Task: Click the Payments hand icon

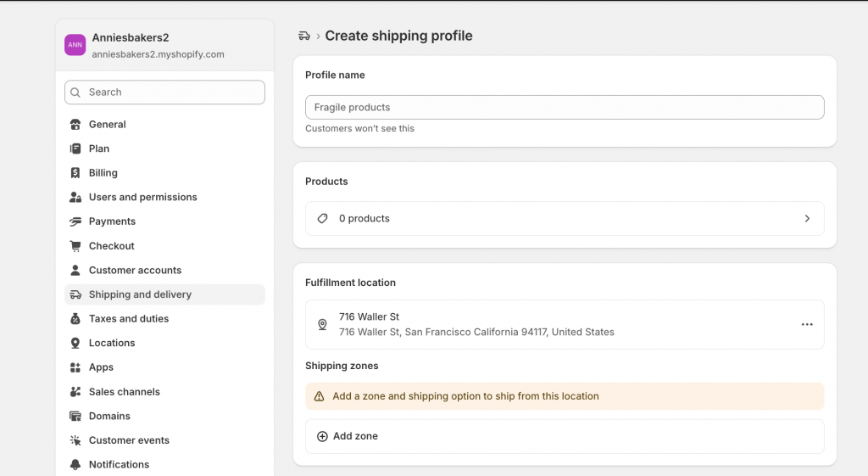Action: coord(75,221)
